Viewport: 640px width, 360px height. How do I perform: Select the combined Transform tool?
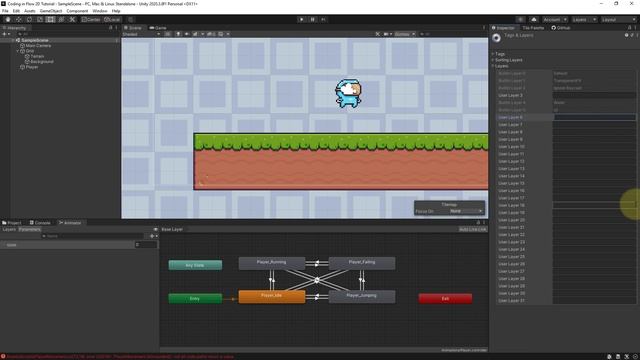[x=61, y=19]
